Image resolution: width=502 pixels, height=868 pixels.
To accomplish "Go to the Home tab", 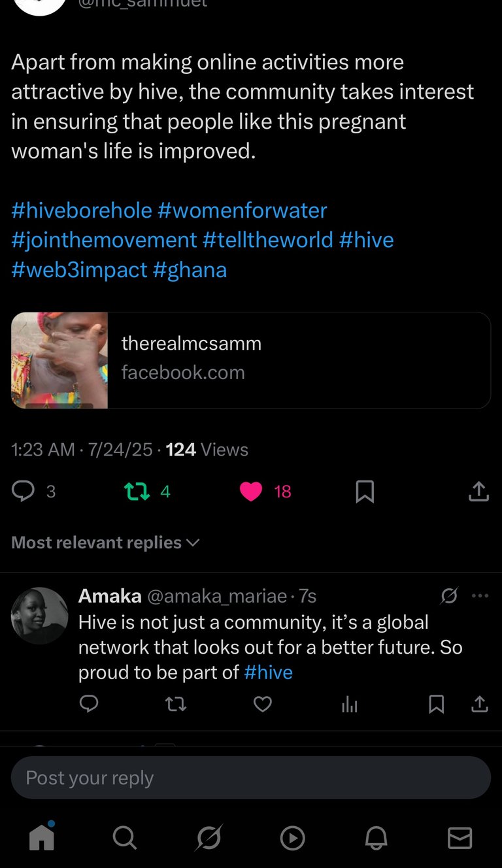I will point(42,837).
